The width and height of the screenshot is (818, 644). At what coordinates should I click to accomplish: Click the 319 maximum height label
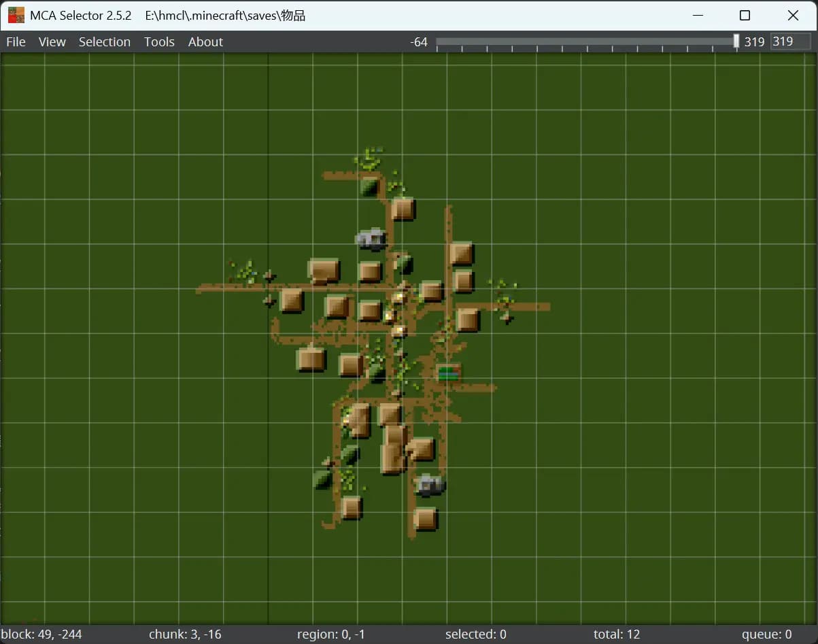(x=754, y=42)
